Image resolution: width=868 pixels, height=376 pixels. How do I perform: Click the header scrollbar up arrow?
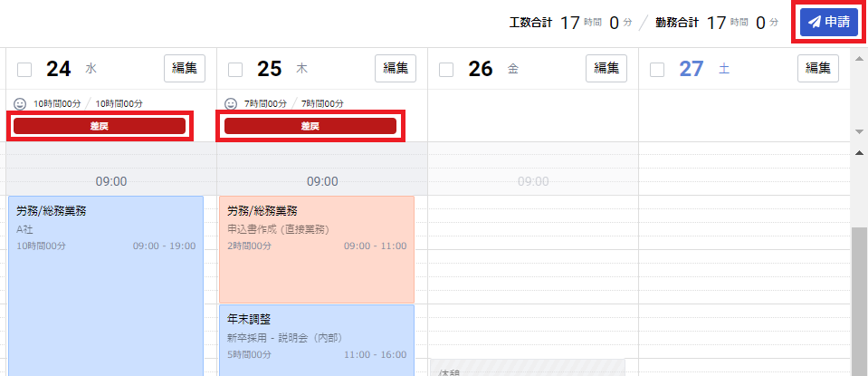point(859,61)
